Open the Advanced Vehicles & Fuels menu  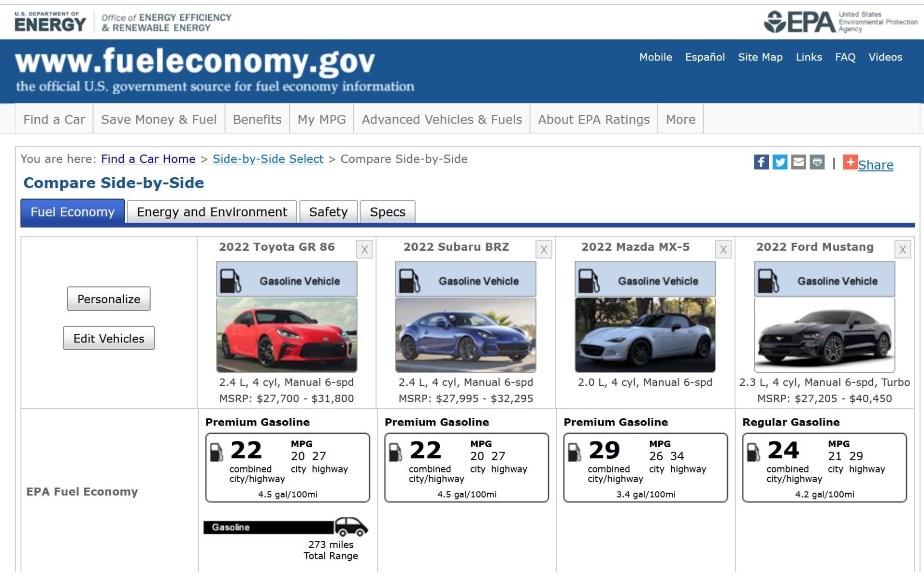pos(442,119)
